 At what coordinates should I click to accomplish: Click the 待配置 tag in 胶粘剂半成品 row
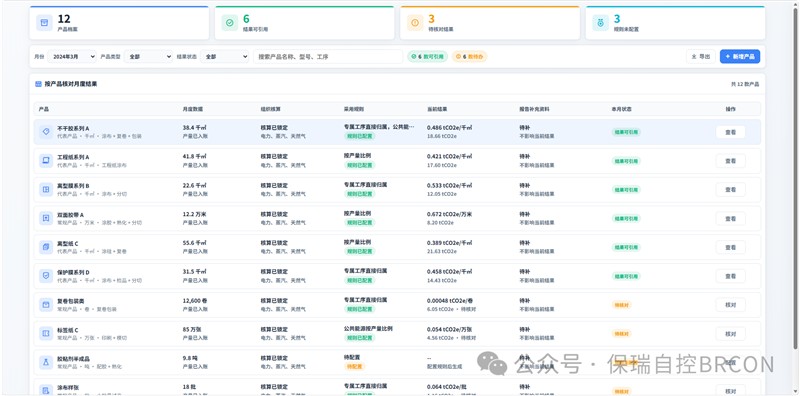[355, 366]
